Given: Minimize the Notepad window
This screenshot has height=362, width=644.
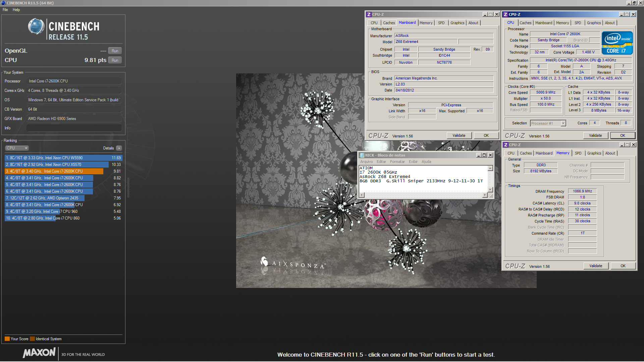Looking at the screenshot, I should click(479, 155).
